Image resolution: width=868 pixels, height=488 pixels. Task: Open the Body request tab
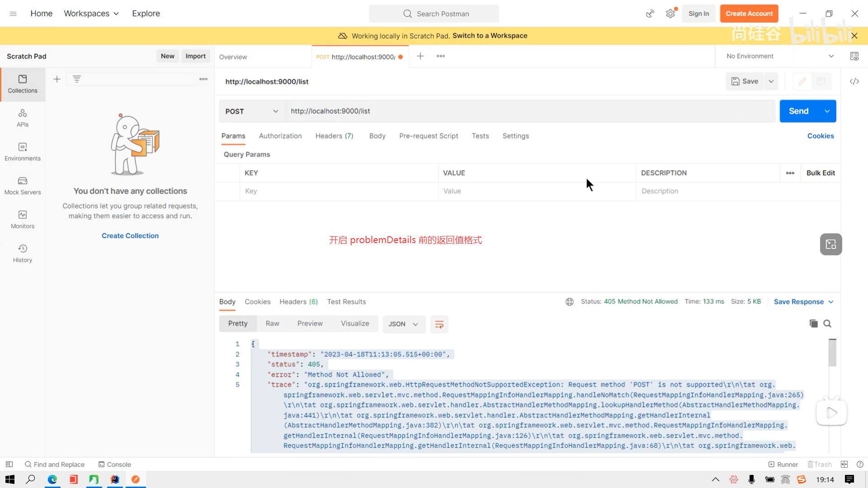coord(377,136)
